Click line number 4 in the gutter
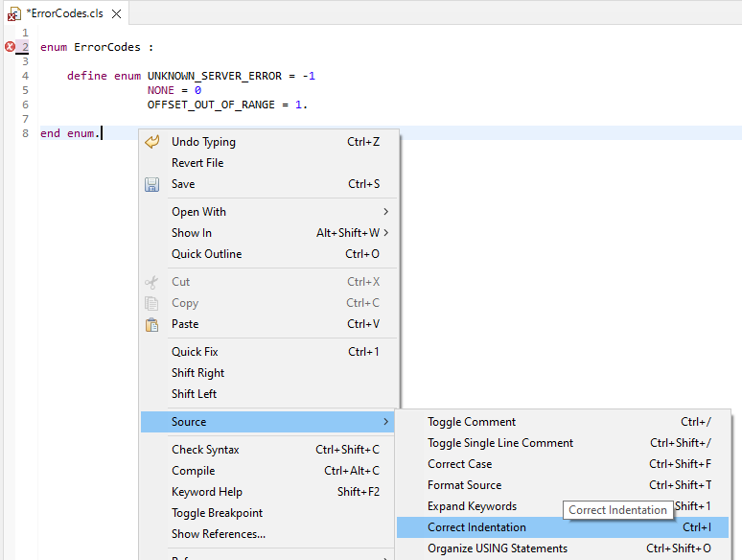Image resolution: width=742 pixels, height=560 pixels. pos(25,76)
